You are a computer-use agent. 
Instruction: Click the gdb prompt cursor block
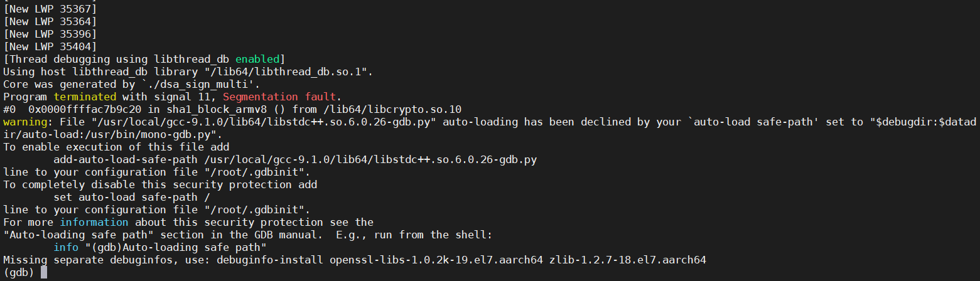click(44, 272)
